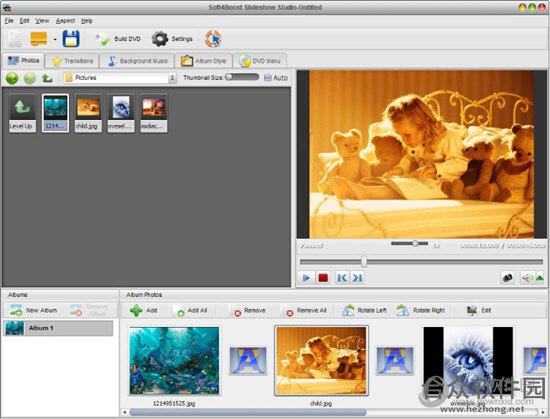This screenshot has width=550, height=419.
Task: Click the Build DVD button
Action: 119,39
